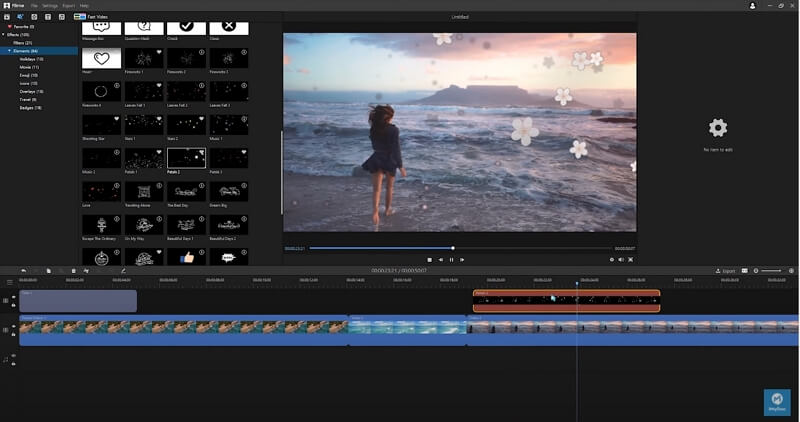Select the Travel subcategory
The width and height of the screenshot is (800, 422).
[x=28, y=100]
